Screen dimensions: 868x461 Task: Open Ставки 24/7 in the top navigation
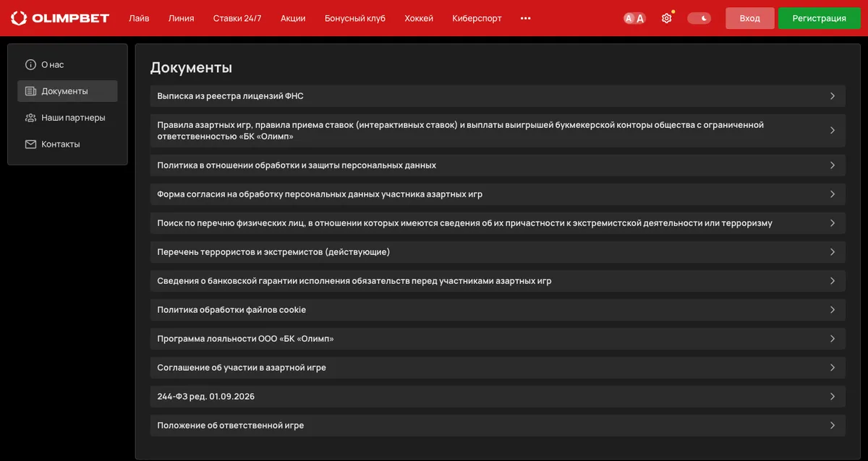237,18
